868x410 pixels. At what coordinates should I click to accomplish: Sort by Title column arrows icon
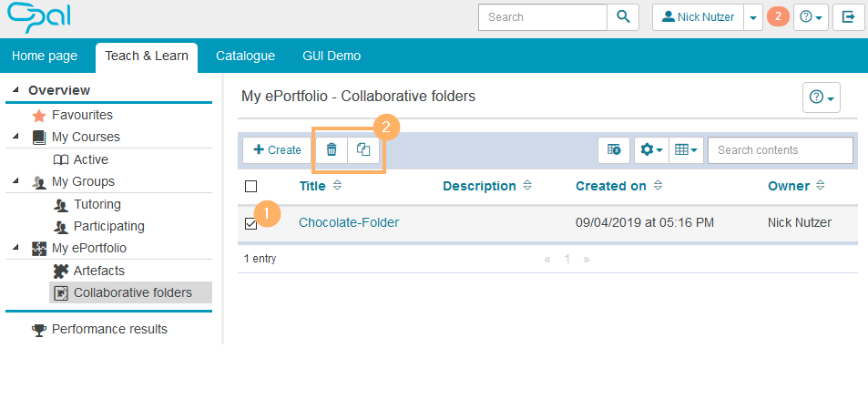[337, 186]
